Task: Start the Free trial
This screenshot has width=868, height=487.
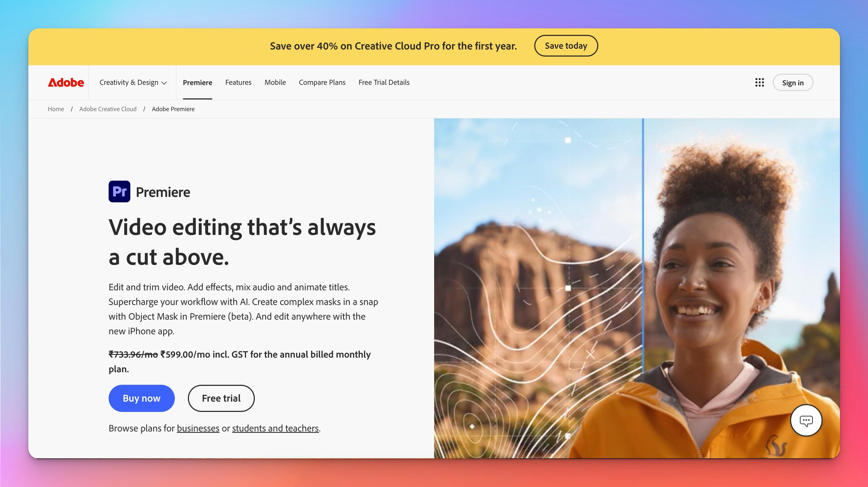Action: (221, 398)
